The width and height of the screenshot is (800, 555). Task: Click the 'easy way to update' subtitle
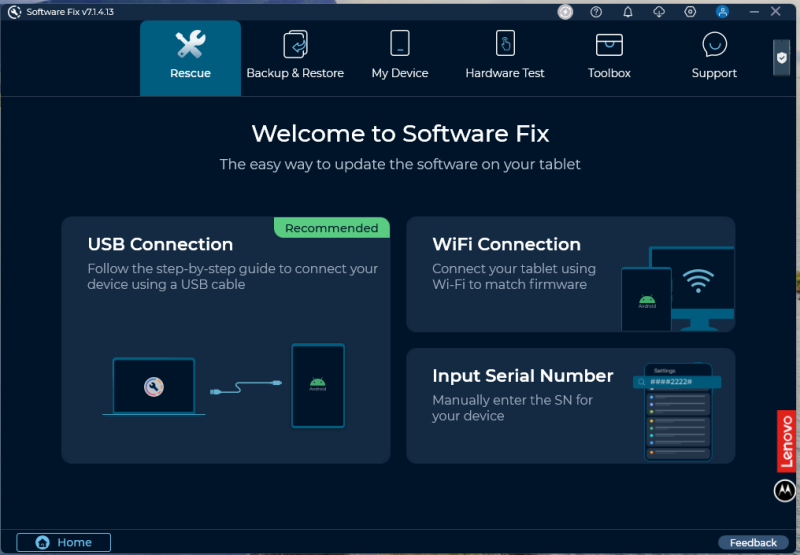click(x=400, y=164)
